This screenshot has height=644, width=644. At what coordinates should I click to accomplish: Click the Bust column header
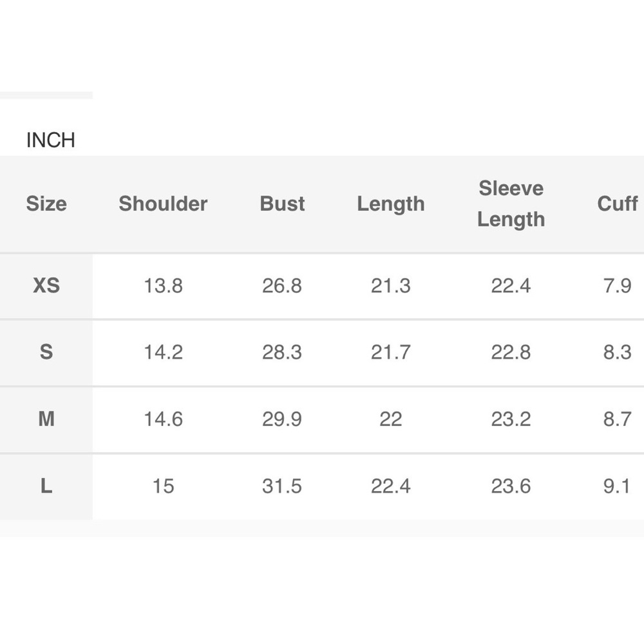tap(282, 204)
